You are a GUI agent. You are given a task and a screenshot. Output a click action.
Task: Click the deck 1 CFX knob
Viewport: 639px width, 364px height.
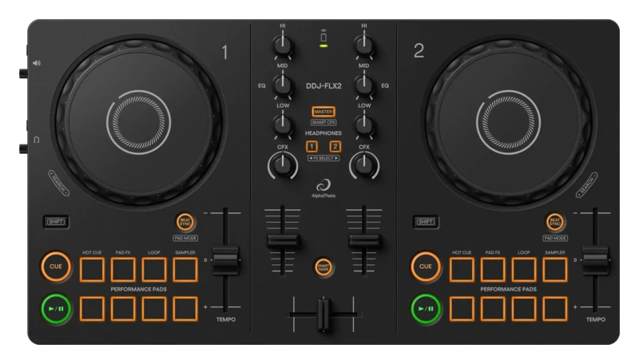coord(283,165)
